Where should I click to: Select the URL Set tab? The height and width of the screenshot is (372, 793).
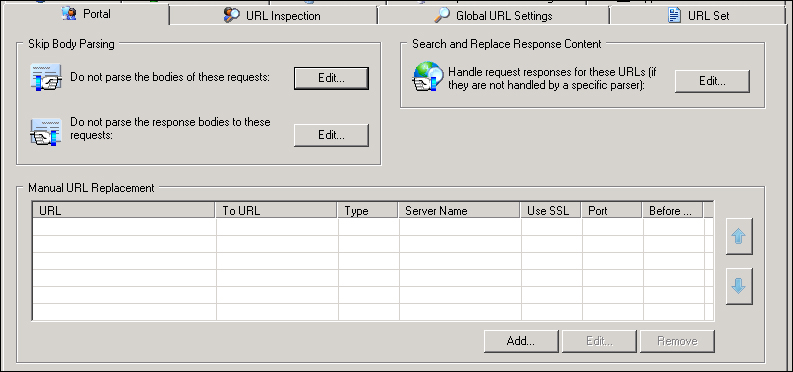[x=698, y=16]
